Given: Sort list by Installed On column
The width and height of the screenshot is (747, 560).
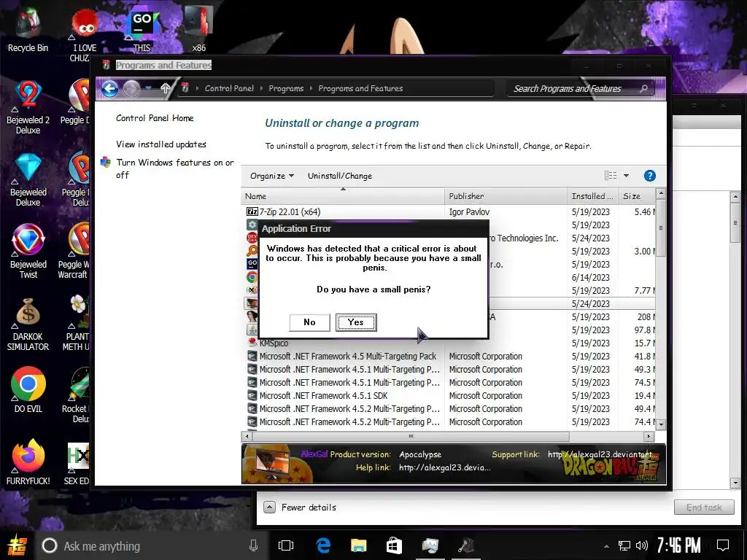Looking at the screenshot, I should (593, 196).
